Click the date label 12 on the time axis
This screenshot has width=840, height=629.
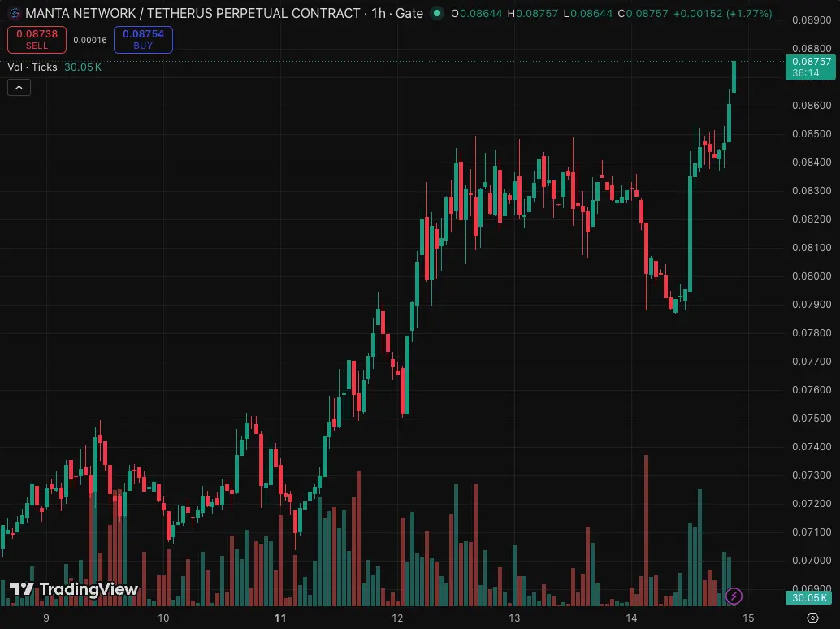(397, 618)
